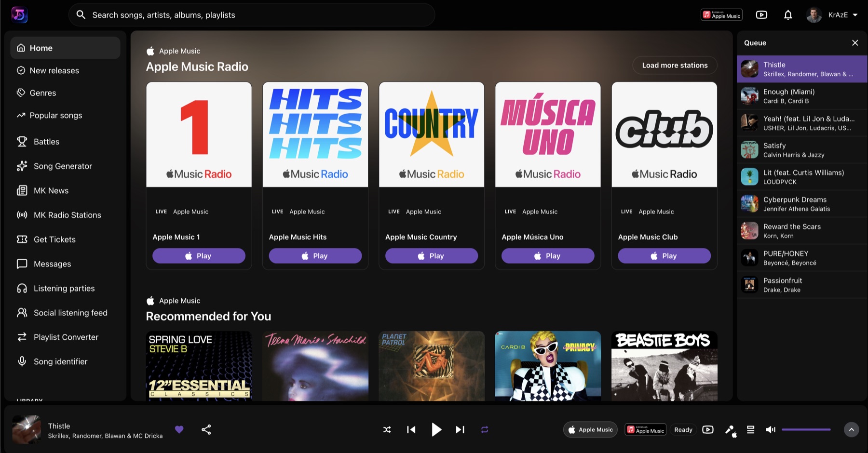The image size is (868, 453).
Task: Toggle the heart favorite for Thistle
Action: (x=179, y=429)
